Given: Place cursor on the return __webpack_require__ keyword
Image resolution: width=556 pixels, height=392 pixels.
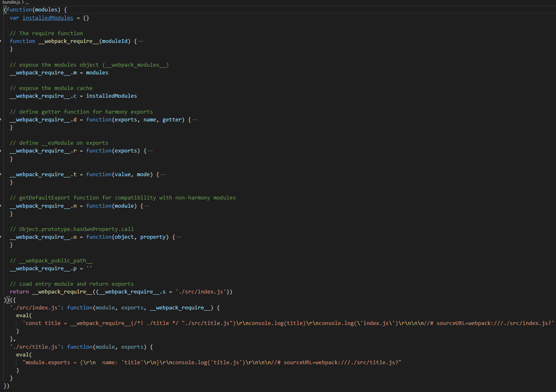Looking at the screenshot, I should [19, 292].
